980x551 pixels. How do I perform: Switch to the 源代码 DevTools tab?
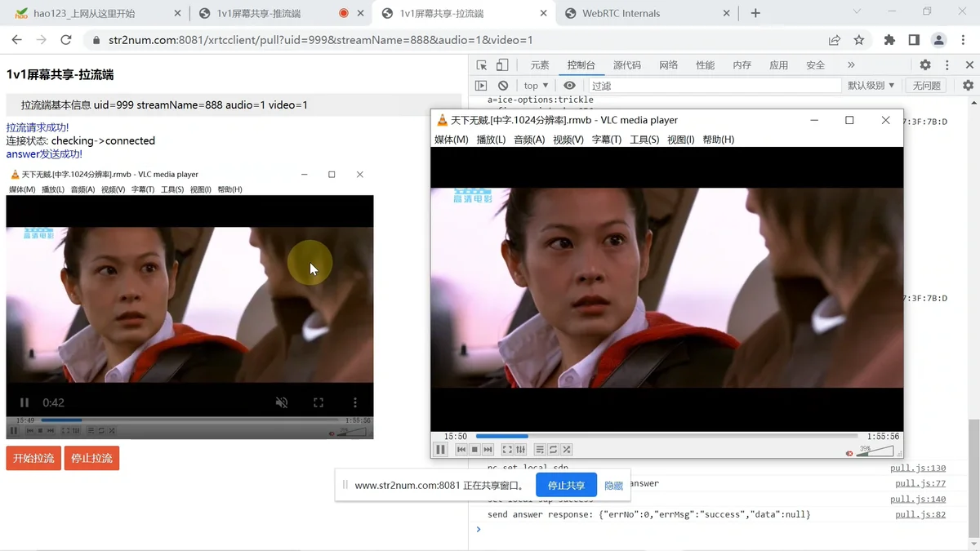pos(627,65)
